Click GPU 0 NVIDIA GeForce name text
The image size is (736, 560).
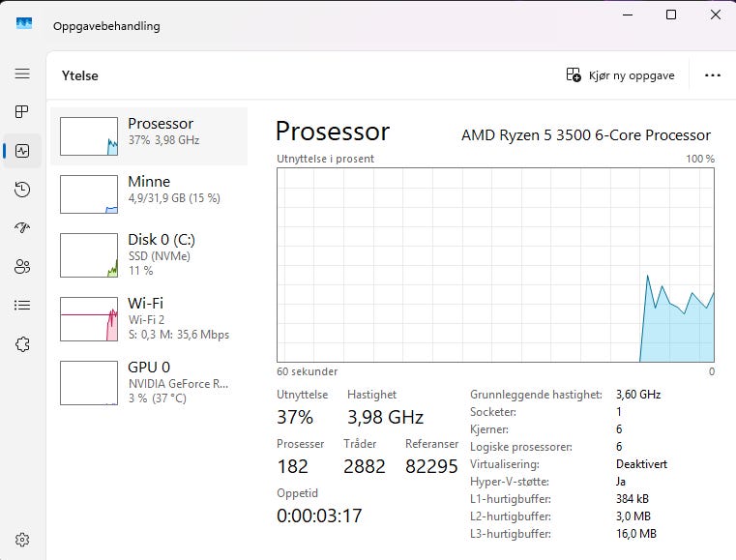pos(178,384)
